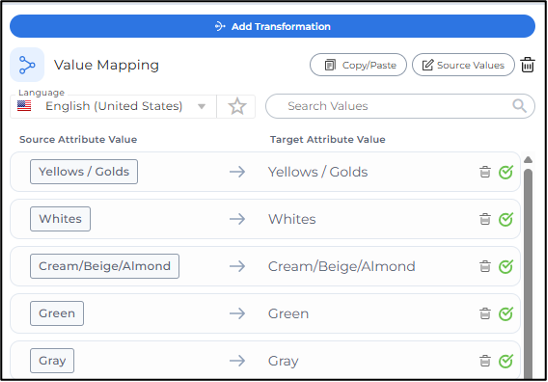Mark language as favorite with star
Image resolution: width=548 pixels, height=382 pixels.
237,106
